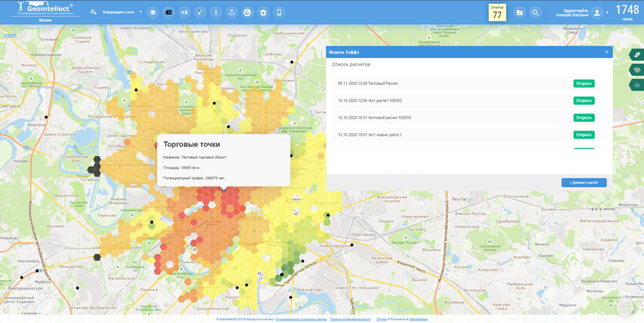Click the house icon in toolbar

263,13
